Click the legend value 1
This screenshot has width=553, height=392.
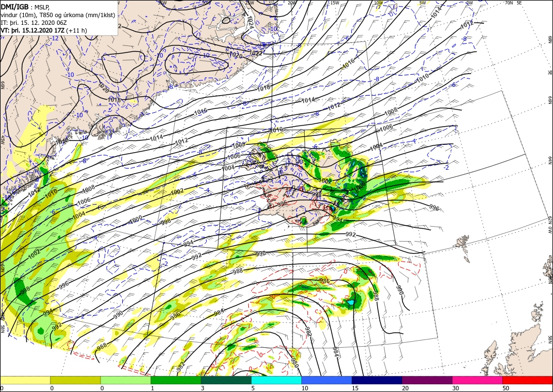coord(153,388)
